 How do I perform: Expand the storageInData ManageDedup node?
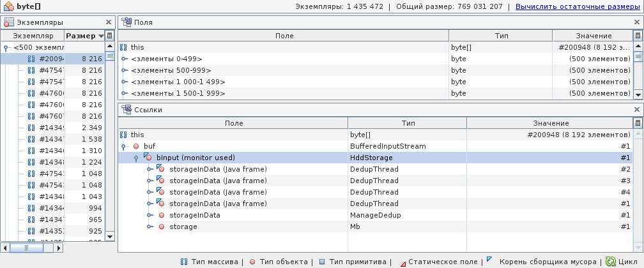[149, 215]
